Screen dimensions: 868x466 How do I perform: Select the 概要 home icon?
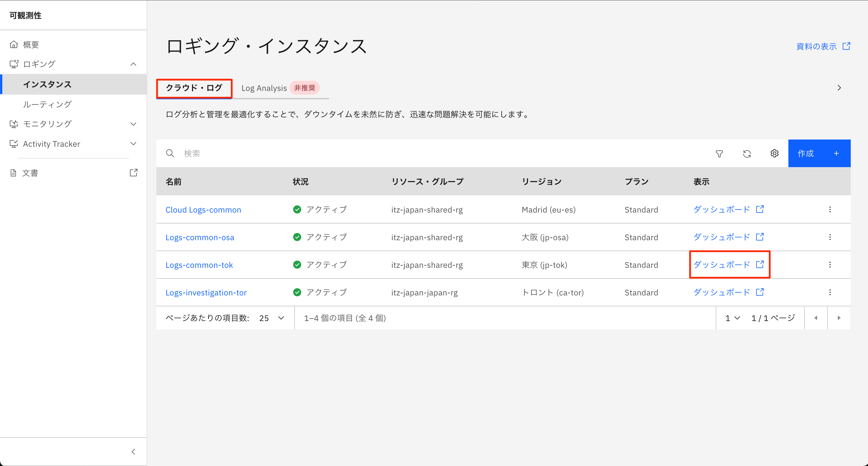14,44
